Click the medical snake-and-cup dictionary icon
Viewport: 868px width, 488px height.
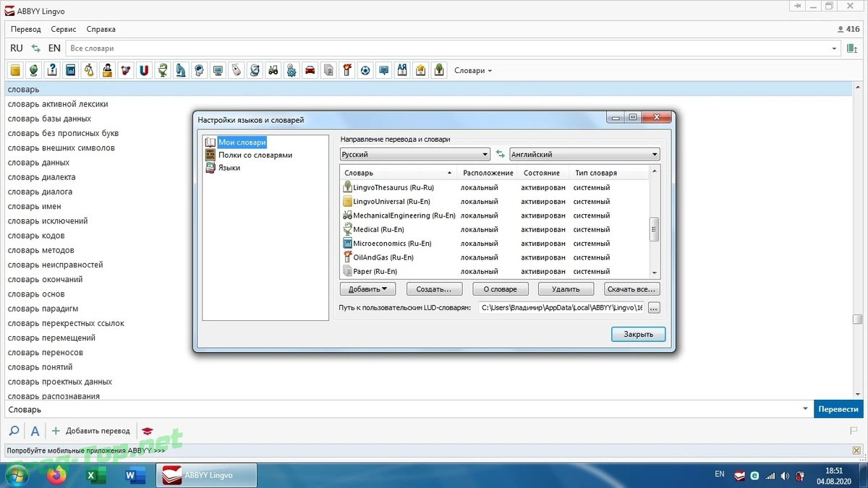point(163,70)
